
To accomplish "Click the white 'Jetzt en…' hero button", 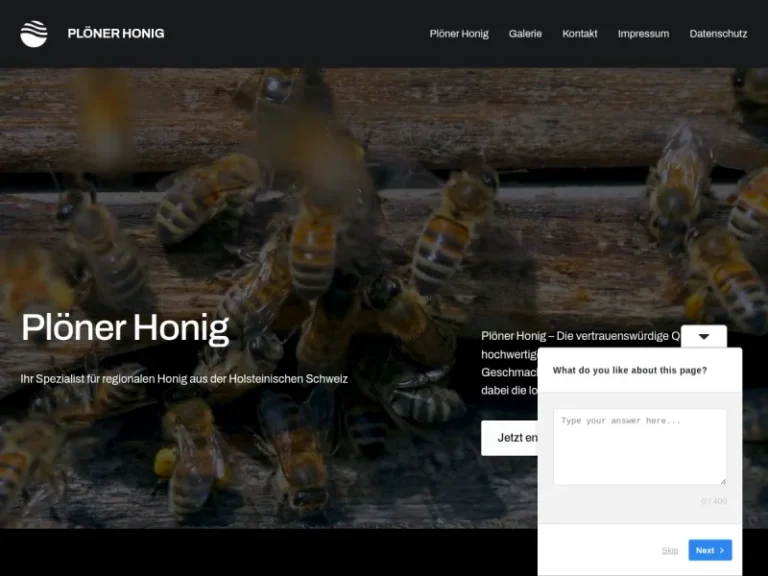I will pyautogui.click(x=510, y=438).
